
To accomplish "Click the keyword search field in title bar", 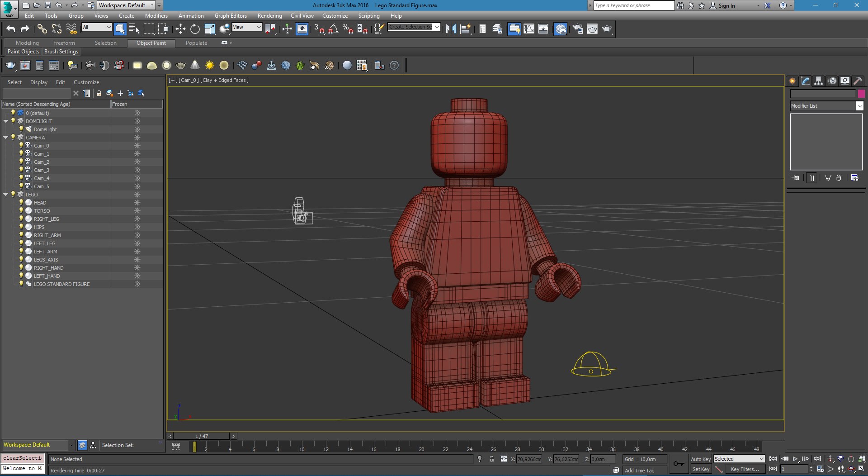I will tap(634, 5).
